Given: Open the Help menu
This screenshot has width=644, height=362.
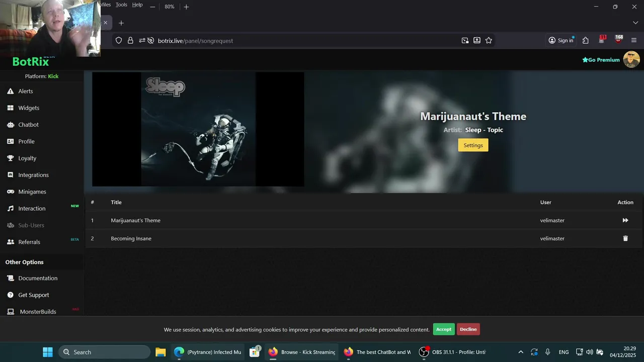Looking at the screenshot, I should 137,5.
